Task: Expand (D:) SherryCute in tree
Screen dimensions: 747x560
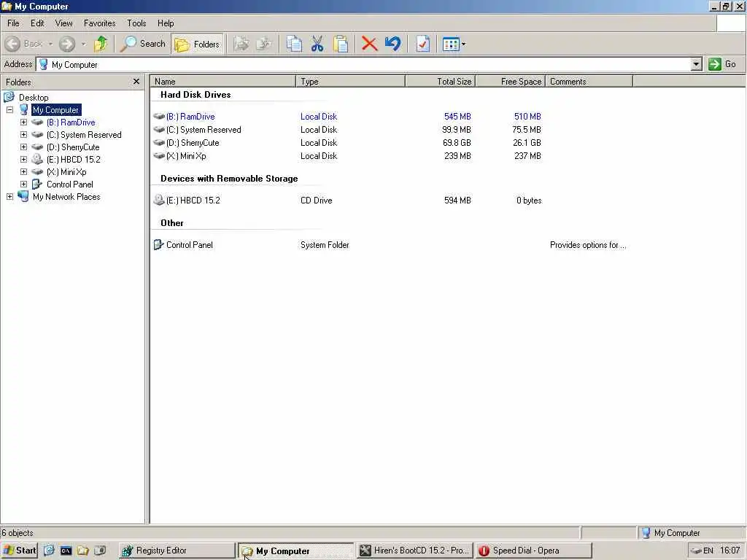Action: tap(23, 147)
